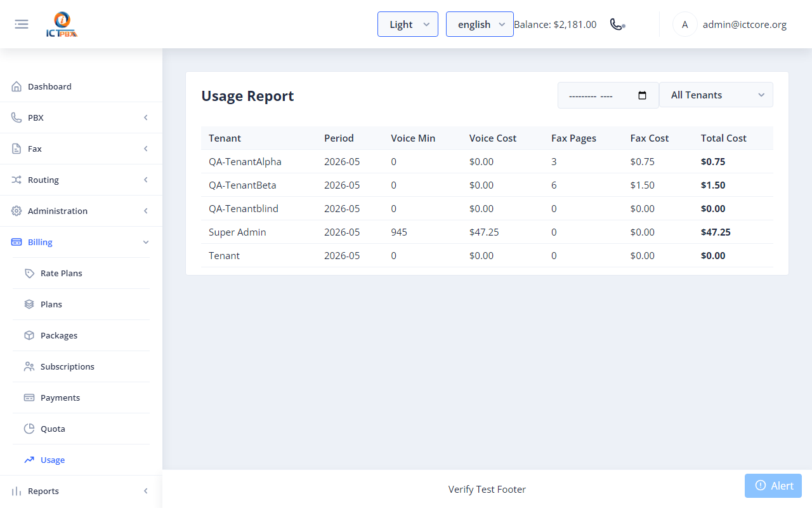Viewport: 812px width, 508px height.
Task: Click the Payments card icon
Action: pyautogui.click(x=29, y=398)
